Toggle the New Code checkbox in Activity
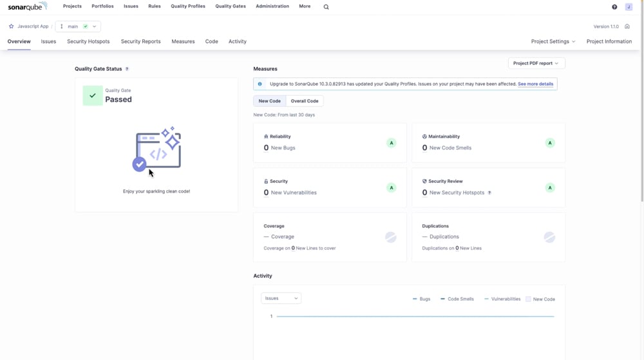 point(528,299)
